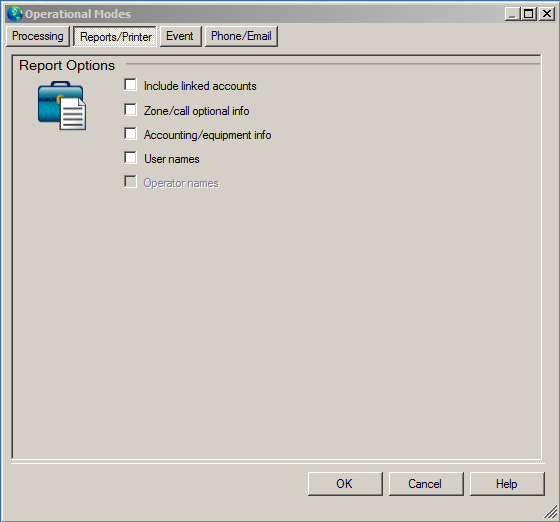Confirm settings with the OK button
Image resolution: width=560 pixels, height=522 pixels.
tap(345, 484)
